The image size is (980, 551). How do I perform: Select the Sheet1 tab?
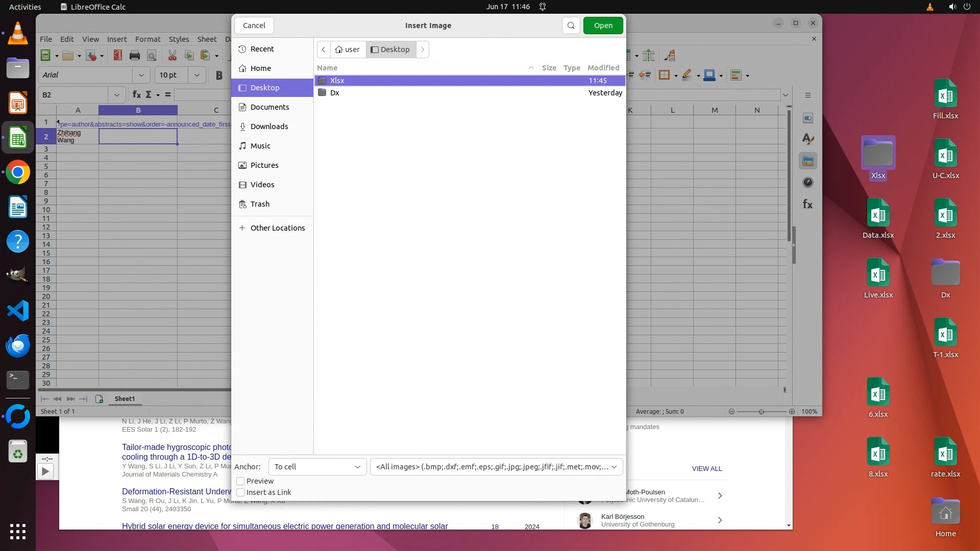pyautogui.click(x=125, y=399)
